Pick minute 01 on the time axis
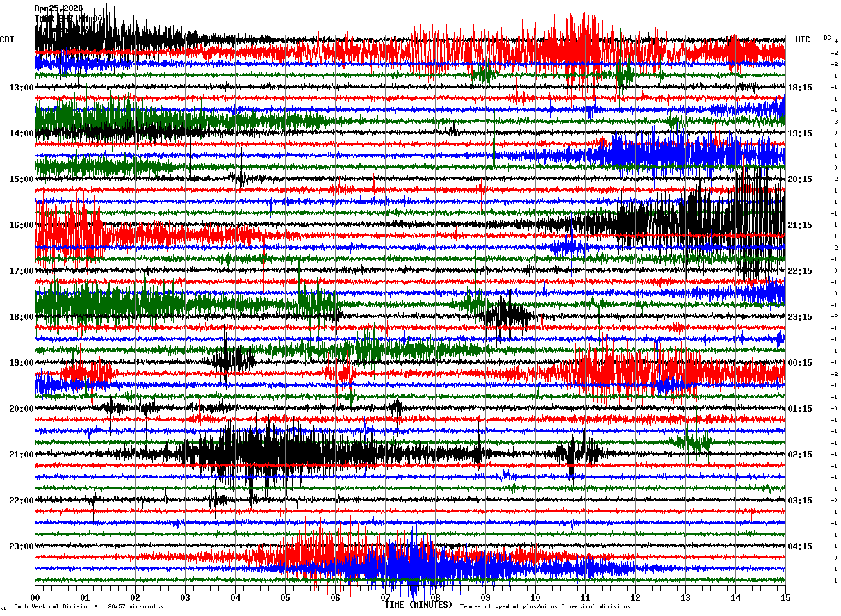Viewport: 841px width, 616px height. click(85, 597)
